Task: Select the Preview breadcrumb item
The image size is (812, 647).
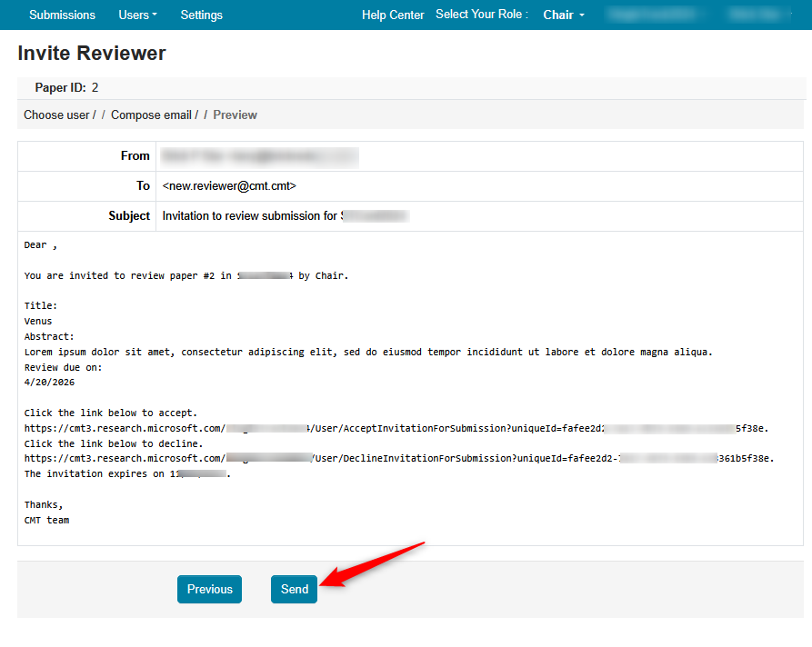Action: (x=235, y=114)
